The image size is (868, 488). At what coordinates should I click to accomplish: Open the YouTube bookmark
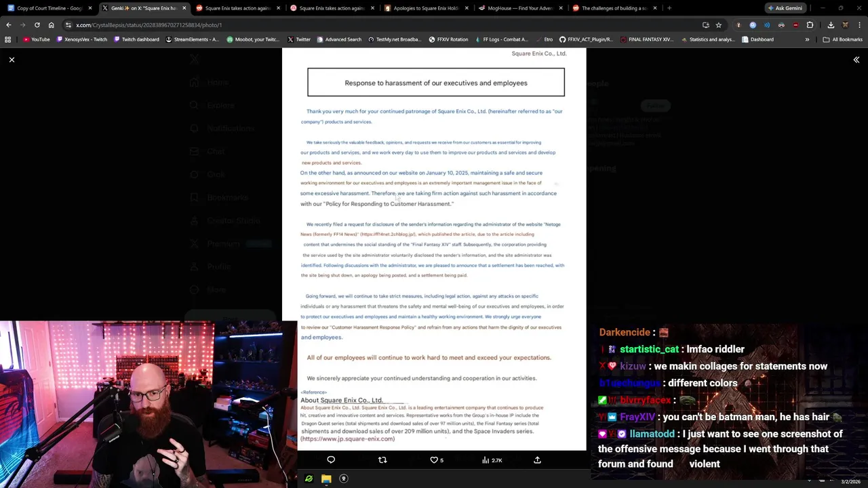[x=37, y=39]
